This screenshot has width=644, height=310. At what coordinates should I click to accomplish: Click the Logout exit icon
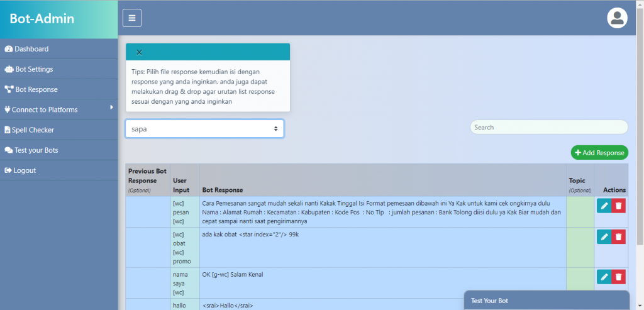(x=8, y=170)
